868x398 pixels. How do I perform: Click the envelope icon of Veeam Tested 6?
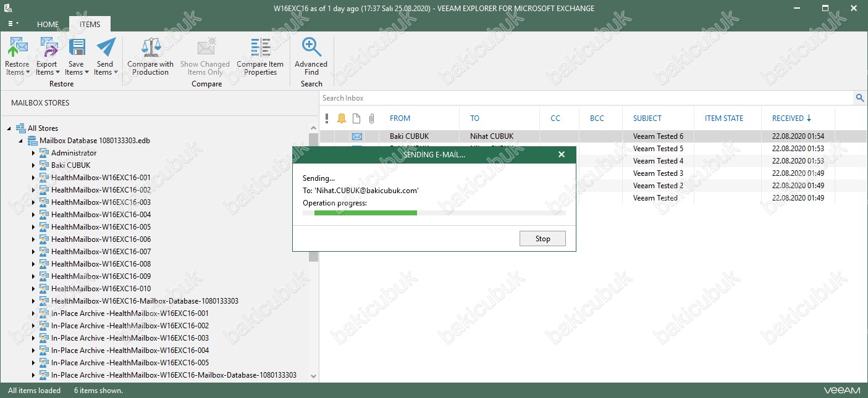tap(357, 136)
